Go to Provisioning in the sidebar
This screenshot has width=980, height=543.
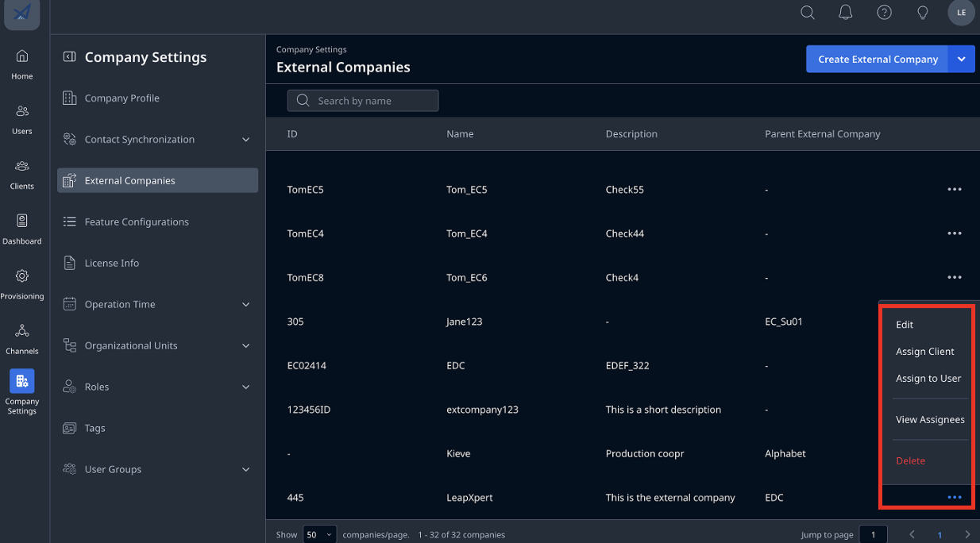tap(22, 284)
